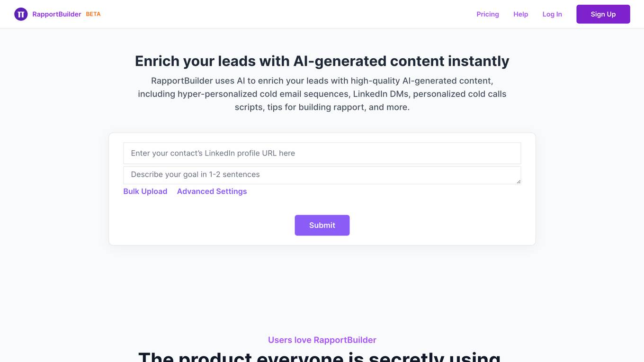Open the Help menu item

[x=520, y=14]
